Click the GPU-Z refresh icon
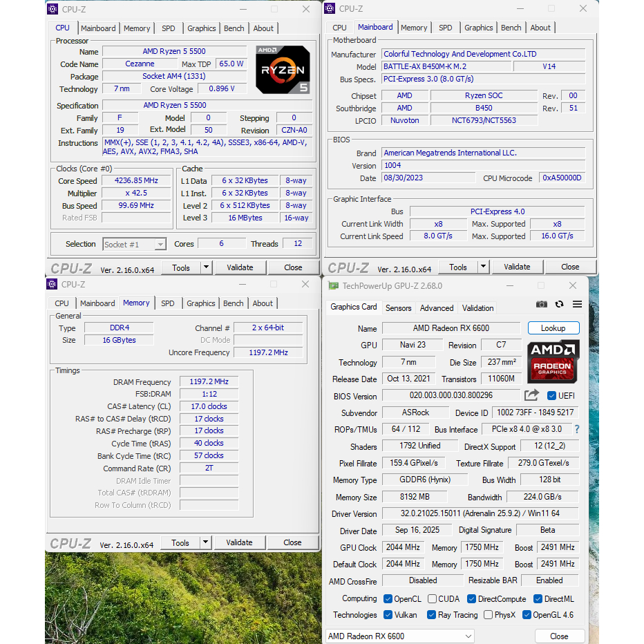The image size is (644, 644). click(559, 304)
